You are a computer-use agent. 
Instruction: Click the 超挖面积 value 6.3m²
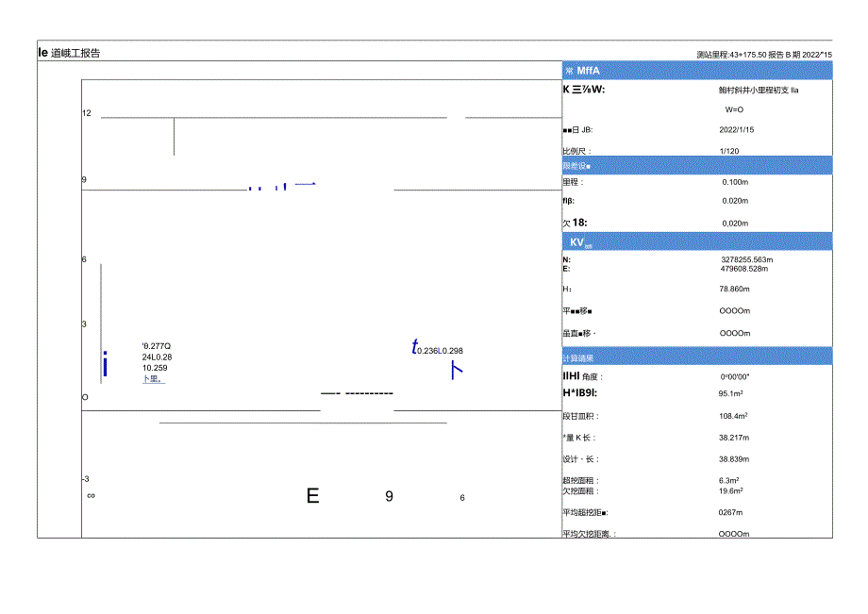(x=730, y=480)
